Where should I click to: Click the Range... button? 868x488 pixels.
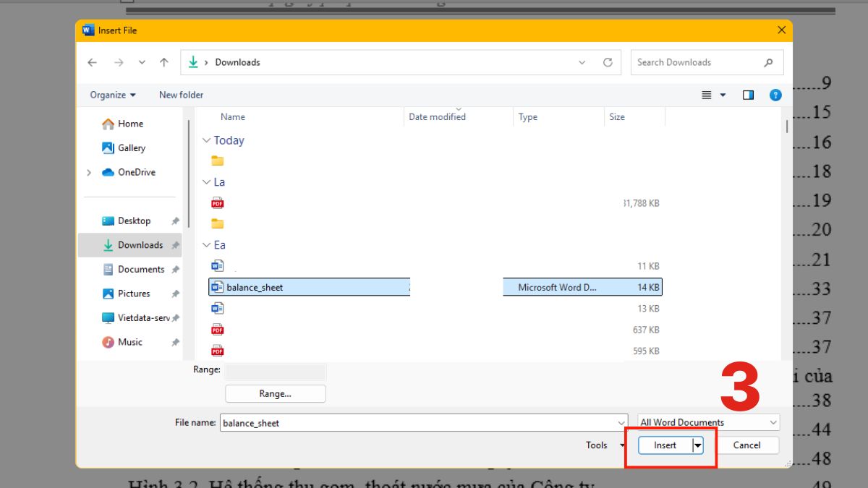[276, 394]
